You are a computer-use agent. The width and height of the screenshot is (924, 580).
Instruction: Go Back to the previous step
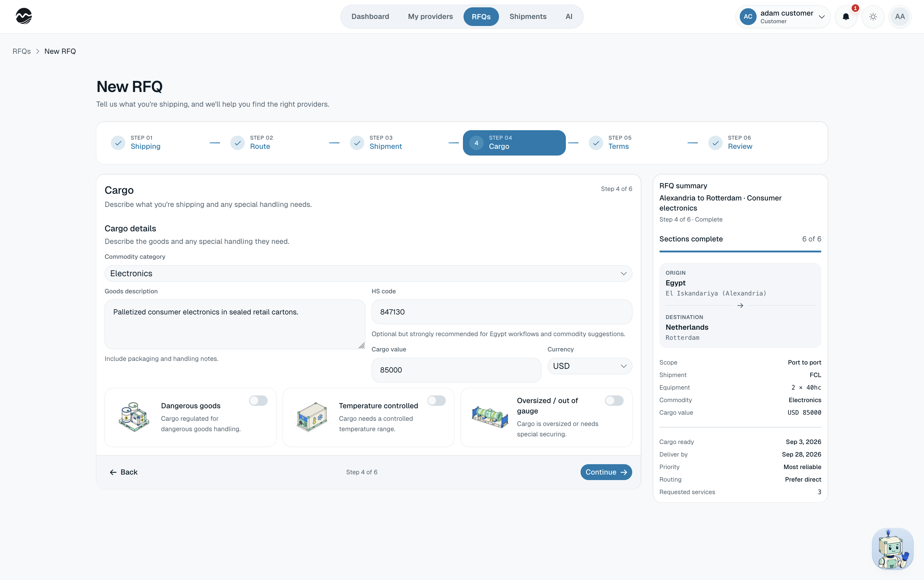click(x=123, y=472)
